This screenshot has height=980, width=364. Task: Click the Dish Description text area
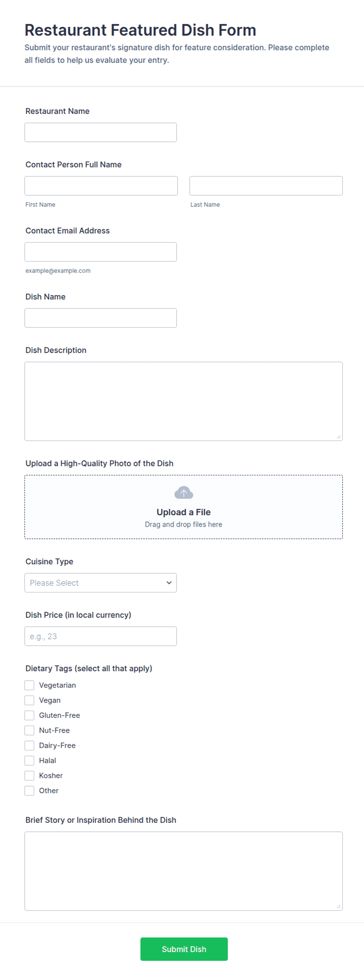point(184,401)
